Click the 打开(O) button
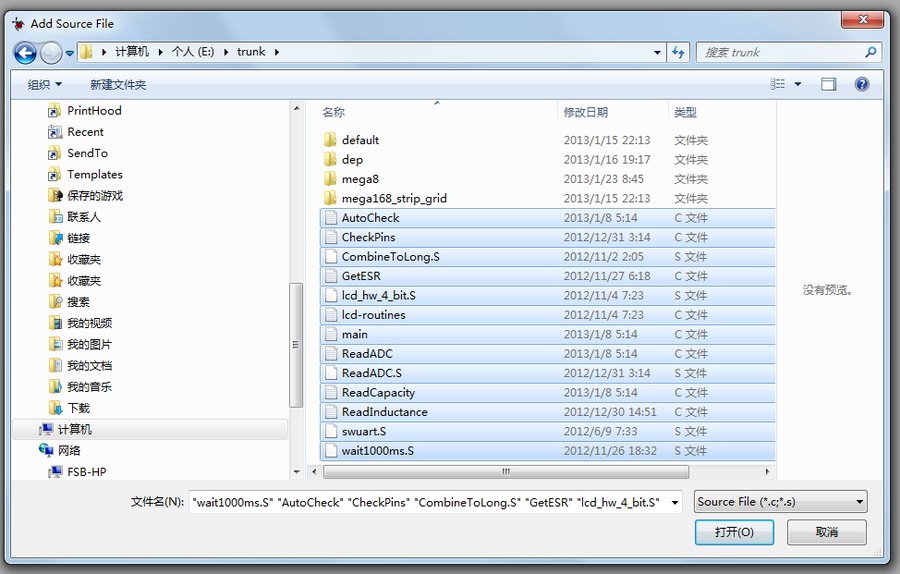 point(734,532)
